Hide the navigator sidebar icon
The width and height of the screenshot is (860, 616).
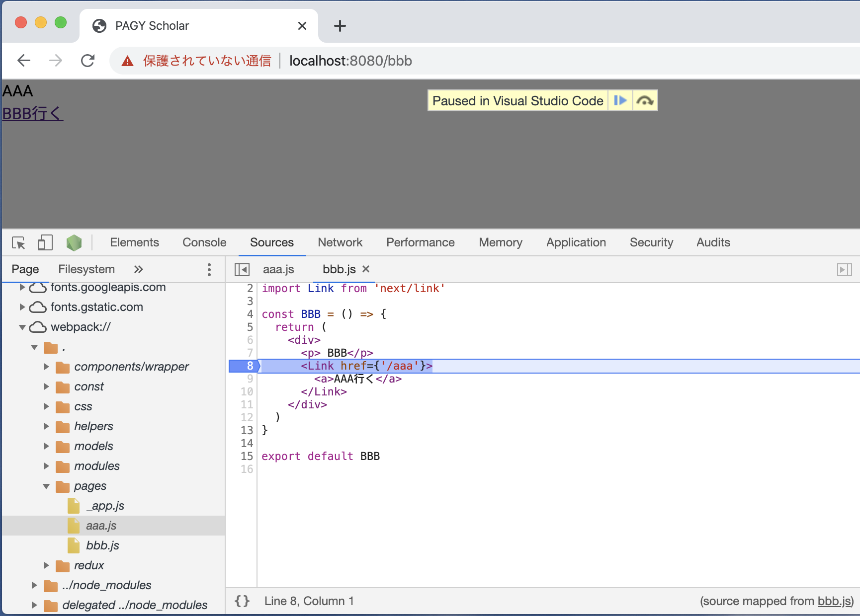[x=242, y=269]
